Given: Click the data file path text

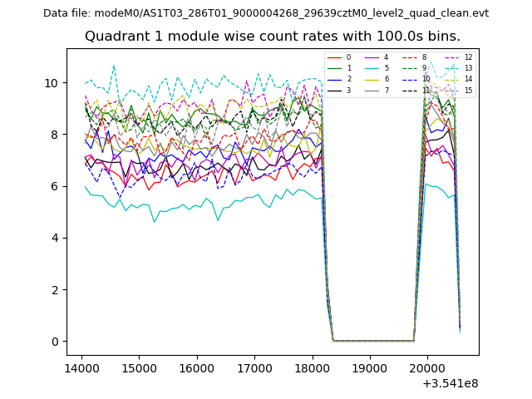Looking at the screenshot, I should point(266,13).
